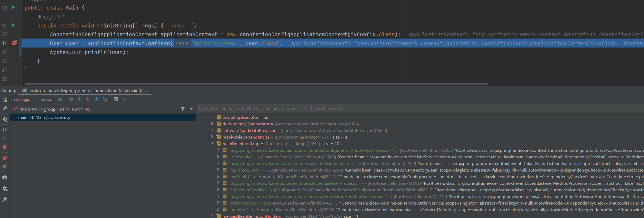Open the thread selector dropdown arrow
644x218 pixels.
coord(191,109)
